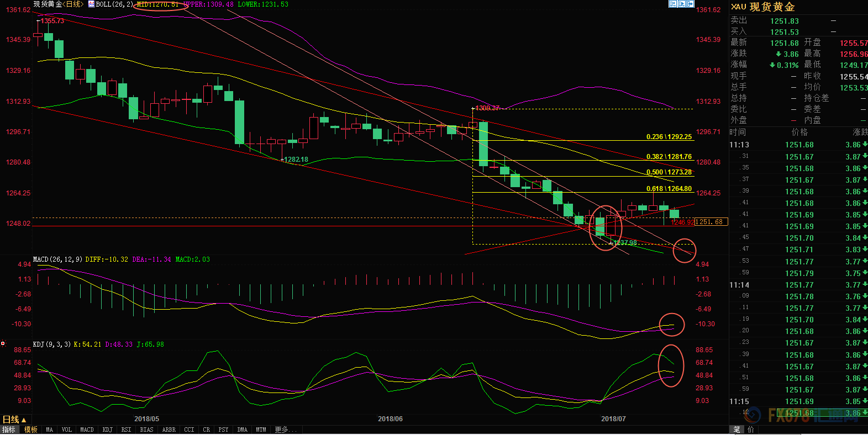
Task: Click the 1282.18 low price label
Action: click(x=296, y=160)
